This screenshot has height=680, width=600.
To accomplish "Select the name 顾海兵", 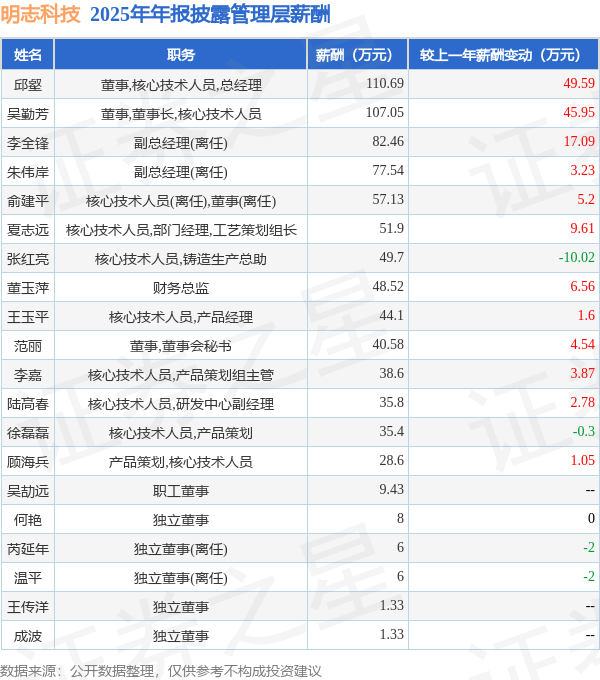I will pyautogui.click(x=28, y=462).
